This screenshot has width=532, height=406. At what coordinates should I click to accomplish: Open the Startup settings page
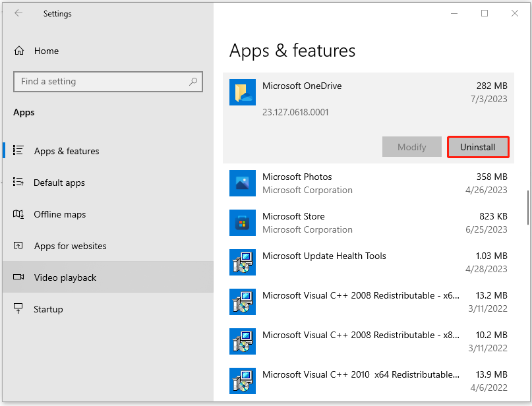click(48, 309)
